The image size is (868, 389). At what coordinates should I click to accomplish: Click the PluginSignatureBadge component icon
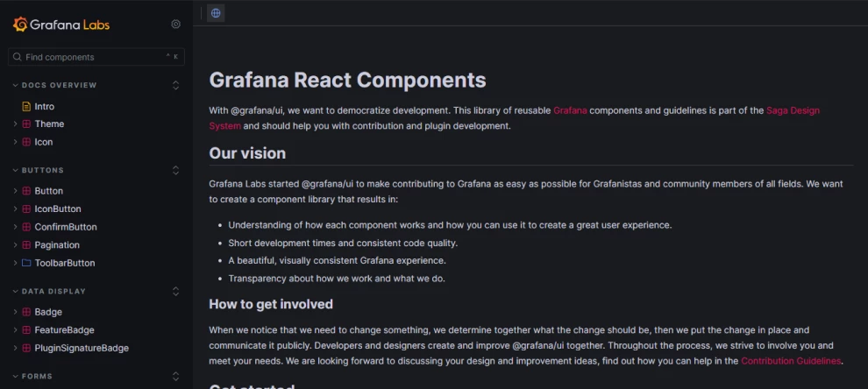(x=26, y=348)
